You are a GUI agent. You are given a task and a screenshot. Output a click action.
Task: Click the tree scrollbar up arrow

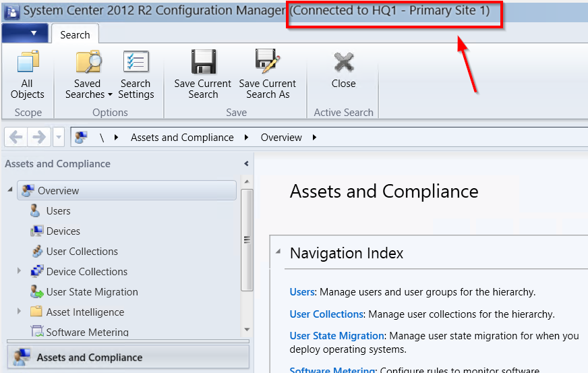point(247,181)
